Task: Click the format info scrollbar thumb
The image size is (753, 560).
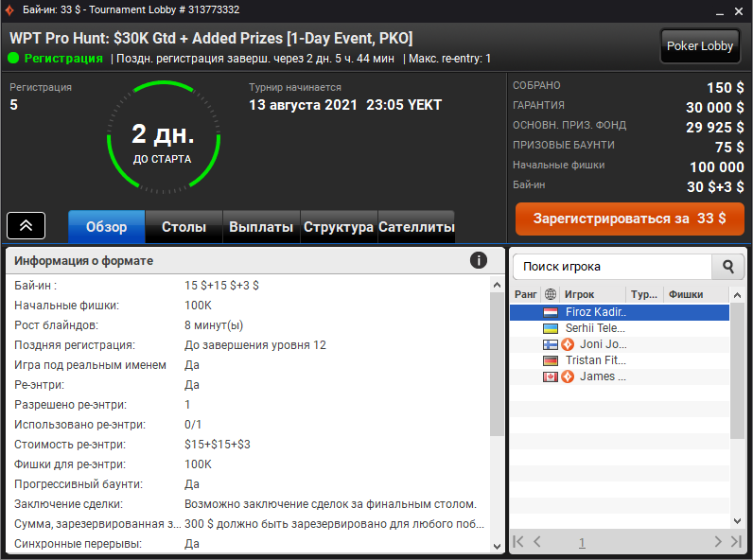Action: [x=497, y=364]
